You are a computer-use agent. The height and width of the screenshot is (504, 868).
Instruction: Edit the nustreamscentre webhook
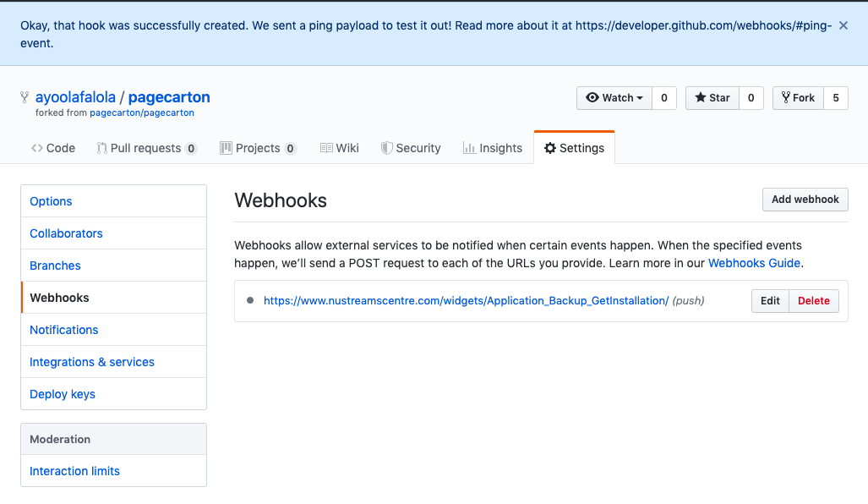[770, 301]
